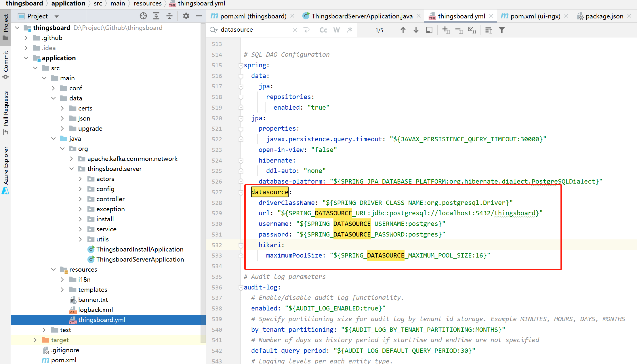Click the new line search icon

point(307,30)
